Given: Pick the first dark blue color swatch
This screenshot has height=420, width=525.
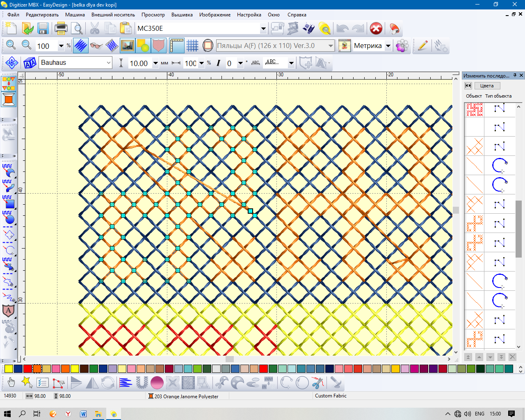Looking at the screenshot, I should [18, 369].
